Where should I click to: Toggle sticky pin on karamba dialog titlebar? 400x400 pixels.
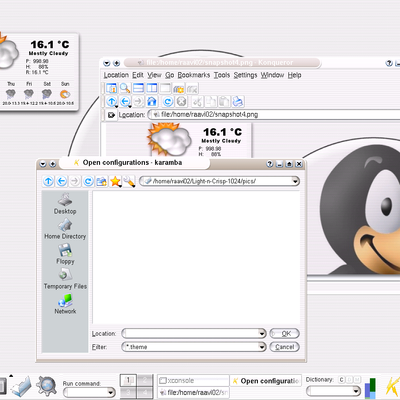53,164
